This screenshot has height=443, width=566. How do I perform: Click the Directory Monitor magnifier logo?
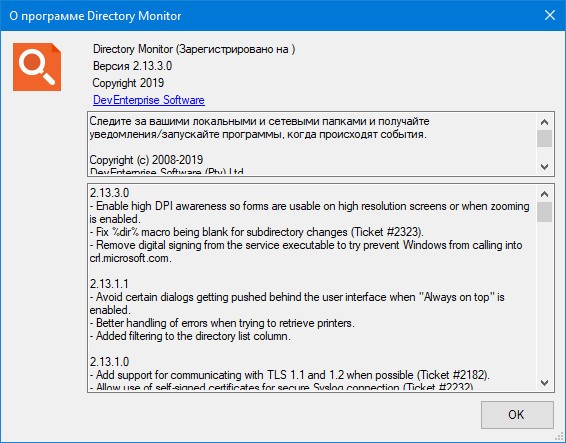point(37,67)
